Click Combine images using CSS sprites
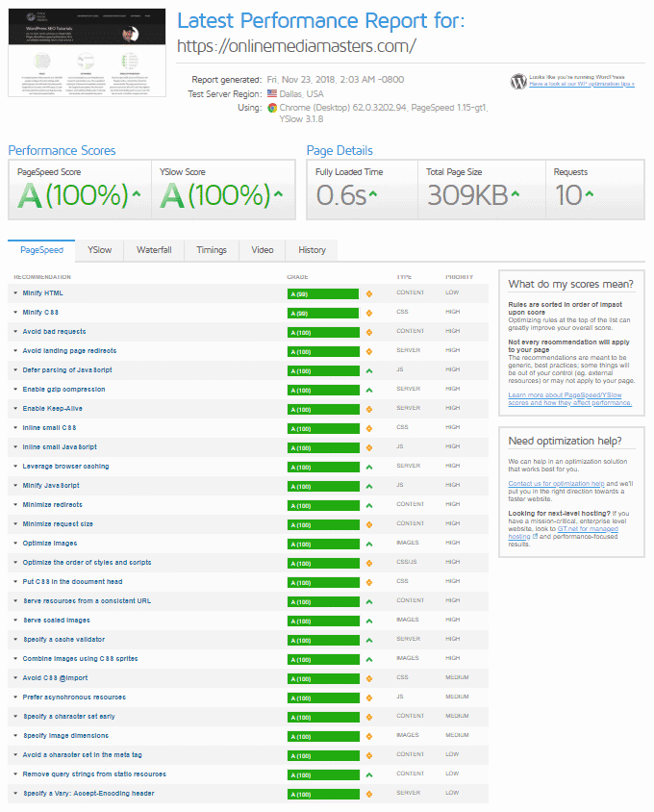654x812 pixels. (80, 659)
